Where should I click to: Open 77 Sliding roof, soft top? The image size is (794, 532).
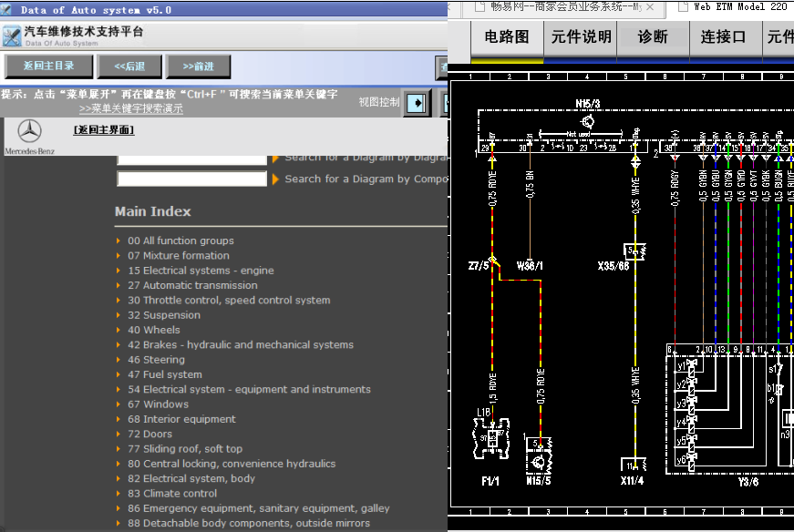pyautogui.click(x=185, y=449)
